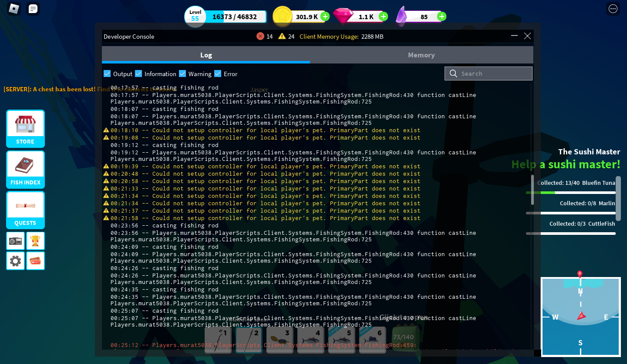Click 'Help a sushi master!' quest text

pos(566,164)
